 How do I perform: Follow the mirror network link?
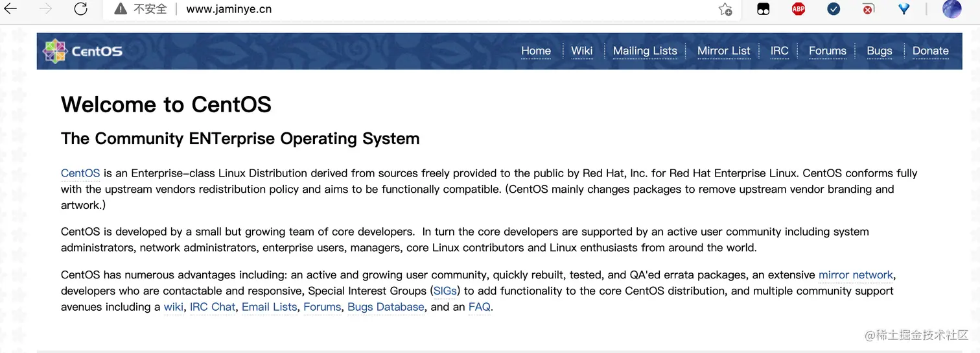(x=856, y=275)
